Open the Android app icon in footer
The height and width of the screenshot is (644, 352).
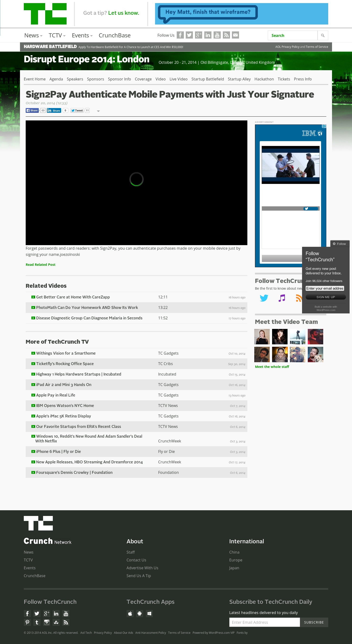[x=140, y=614]
